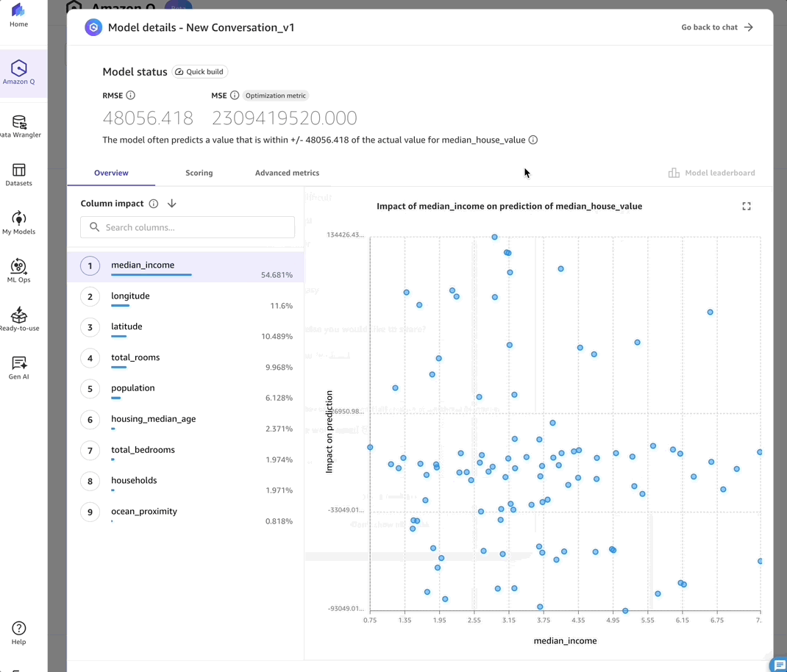
Task: Click the MSE info icon
Action: click(x=235, y=96)
